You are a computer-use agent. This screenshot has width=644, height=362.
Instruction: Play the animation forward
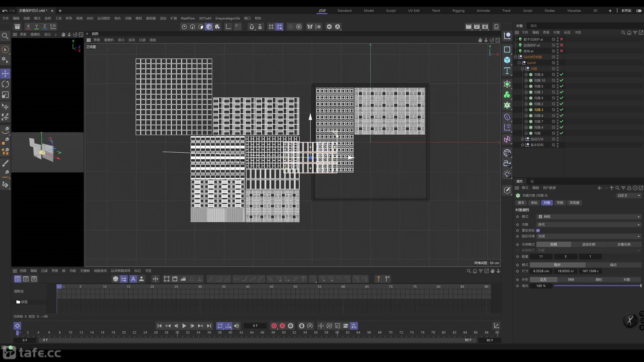[184, 326]
